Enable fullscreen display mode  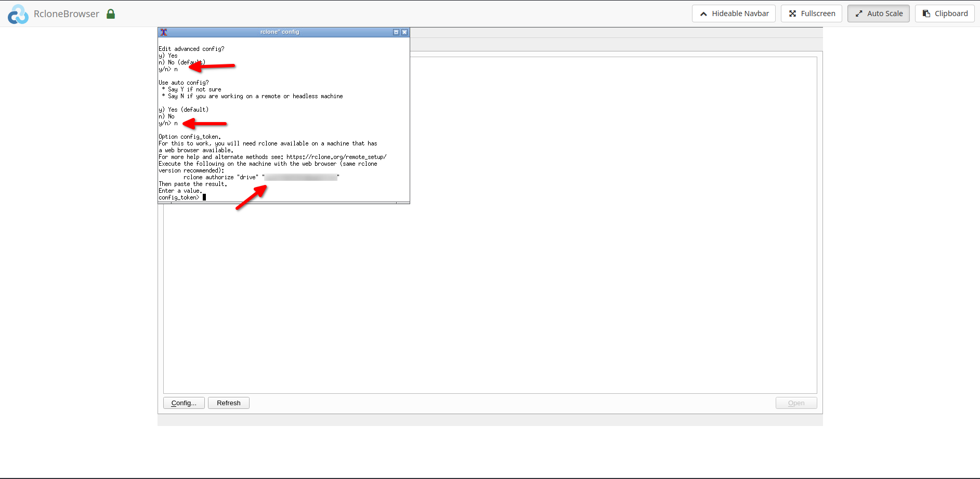812,13
